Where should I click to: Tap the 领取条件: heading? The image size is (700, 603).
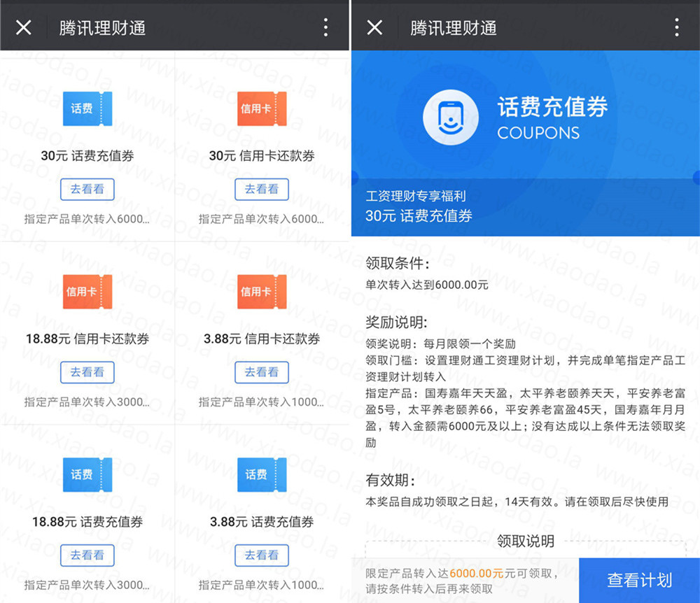398,263
